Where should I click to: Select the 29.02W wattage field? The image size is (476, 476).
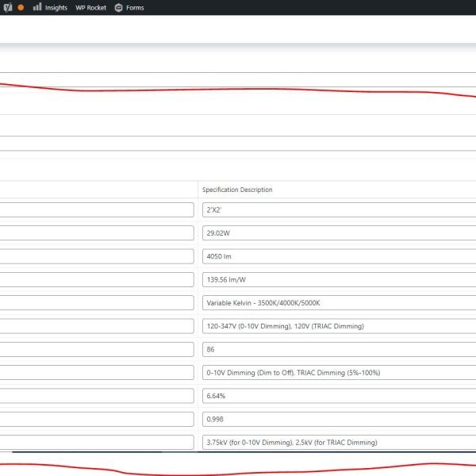coord(340,233)
